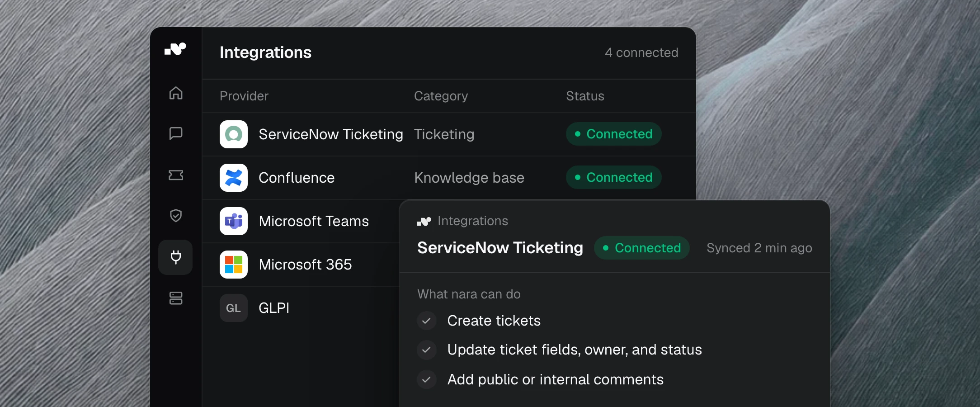The image size is (980, 407).
Task: Click the Knowledge base category cell
Action: (469, 178)
